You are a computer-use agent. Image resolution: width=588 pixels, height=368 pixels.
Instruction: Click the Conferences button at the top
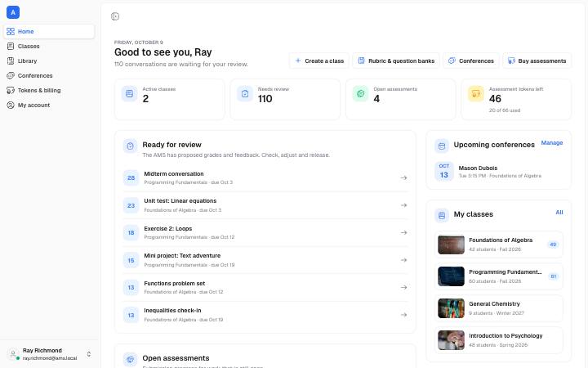(471, 61)
